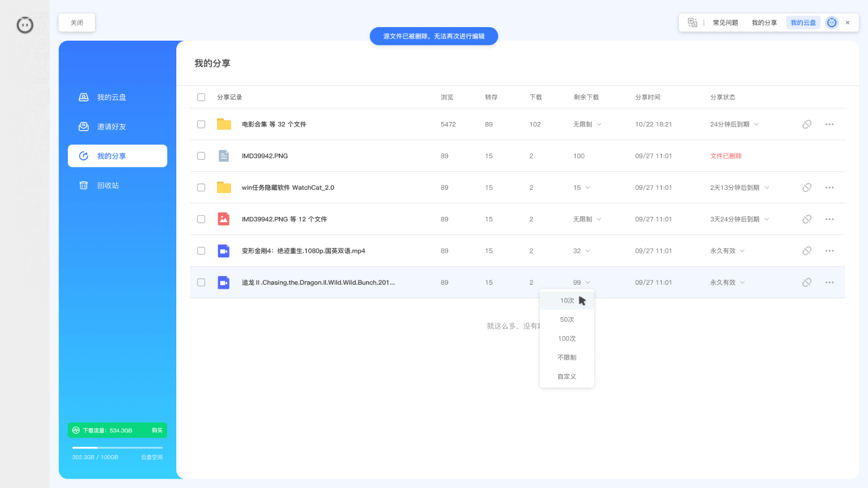Select 50次 from the download limit menu
The height and width of the screenshot is (488, 868).
[566, 319]
